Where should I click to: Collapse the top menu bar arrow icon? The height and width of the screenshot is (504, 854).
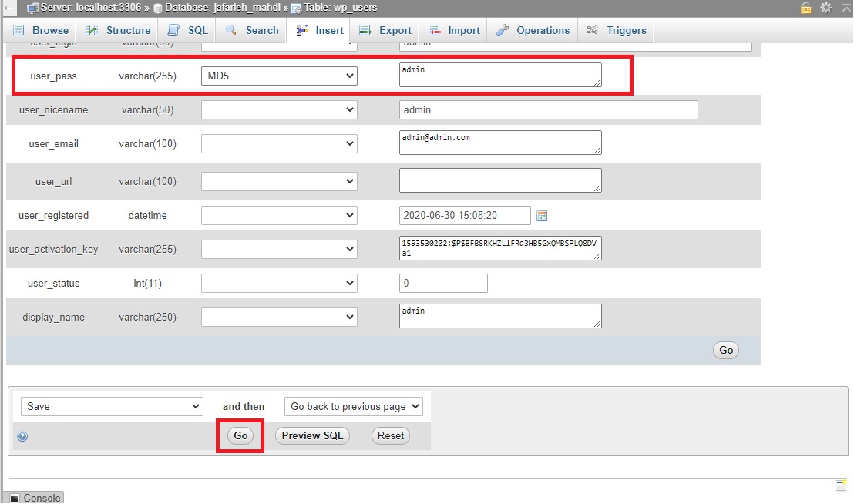point(846,7)
